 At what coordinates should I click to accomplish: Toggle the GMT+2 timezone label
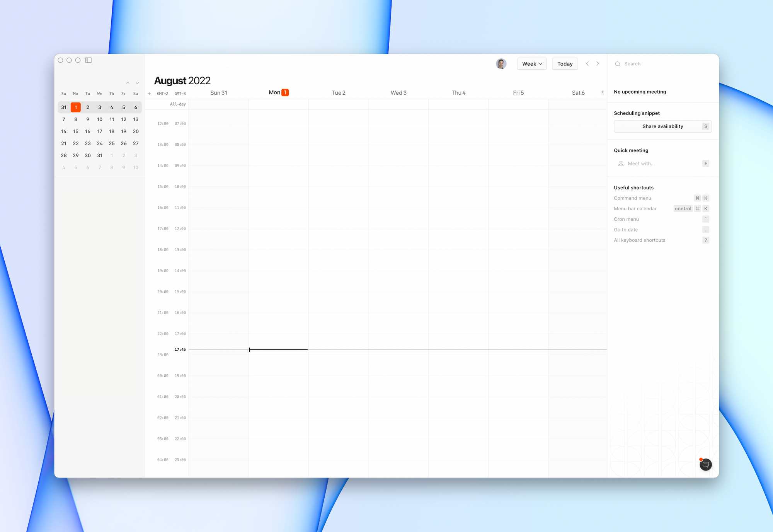coord(163,94)
